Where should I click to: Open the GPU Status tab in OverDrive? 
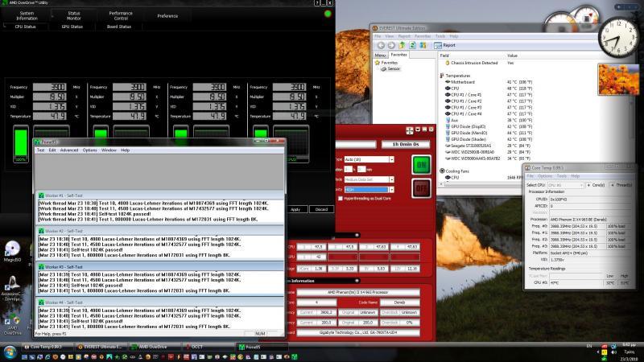[72, 27]
